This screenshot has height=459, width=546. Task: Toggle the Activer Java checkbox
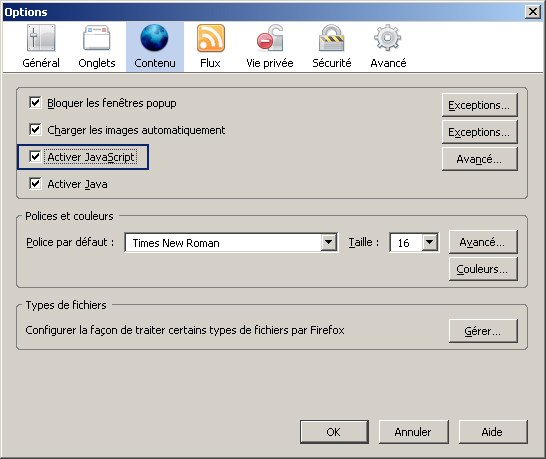click(x=35, y=184)
